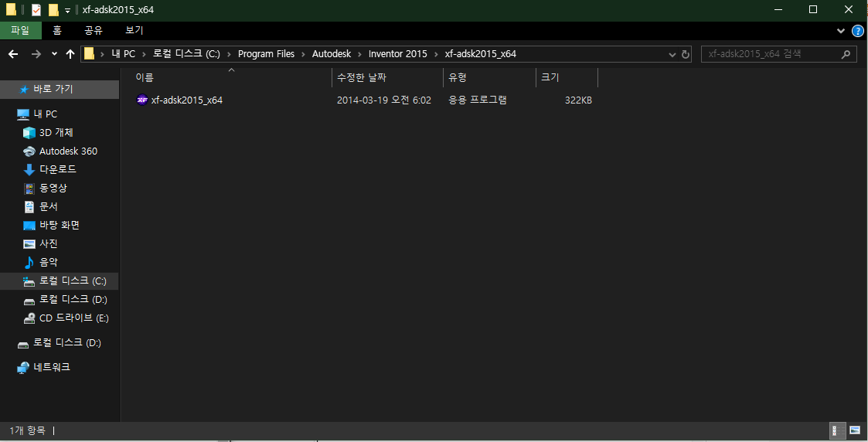868x442 pixels.
Task: Switch to the 홈 ribbon tab
Action: coord(57,30)
